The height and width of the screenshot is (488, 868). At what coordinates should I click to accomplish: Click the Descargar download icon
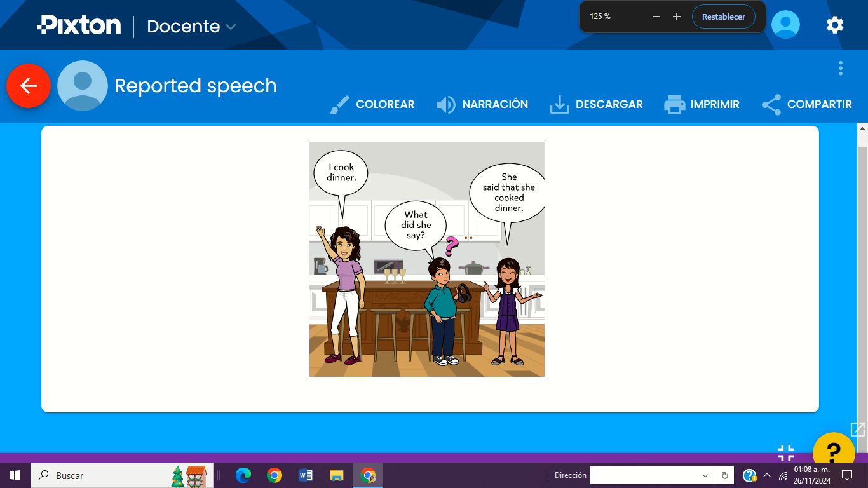(x=559, y=104)
